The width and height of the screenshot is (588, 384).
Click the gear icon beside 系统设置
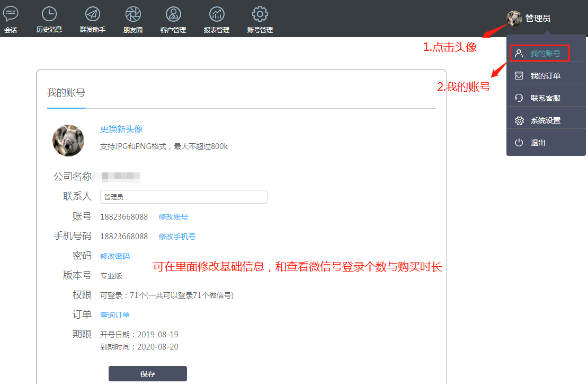coord(519,120)
